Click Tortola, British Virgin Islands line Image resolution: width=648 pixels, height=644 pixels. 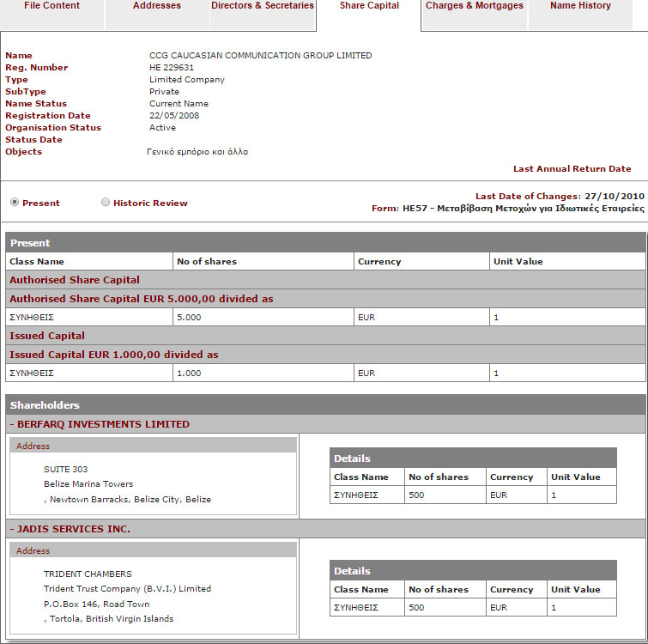point(109,618)
